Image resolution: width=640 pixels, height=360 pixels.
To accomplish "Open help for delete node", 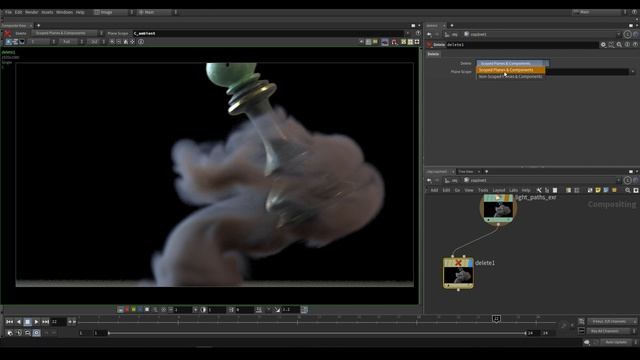I will click(x=635, y=45).
